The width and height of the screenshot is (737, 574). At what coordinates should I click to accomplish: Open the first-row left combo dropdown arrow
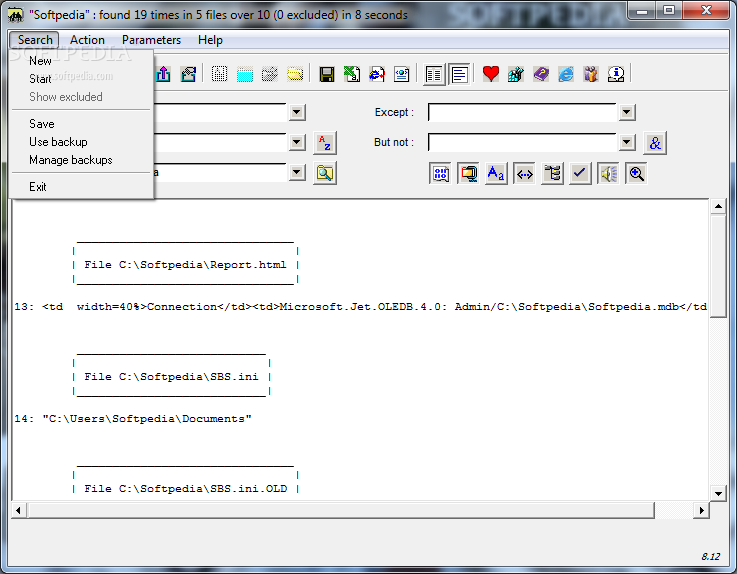pyautogui.click(x=297, y=112)
